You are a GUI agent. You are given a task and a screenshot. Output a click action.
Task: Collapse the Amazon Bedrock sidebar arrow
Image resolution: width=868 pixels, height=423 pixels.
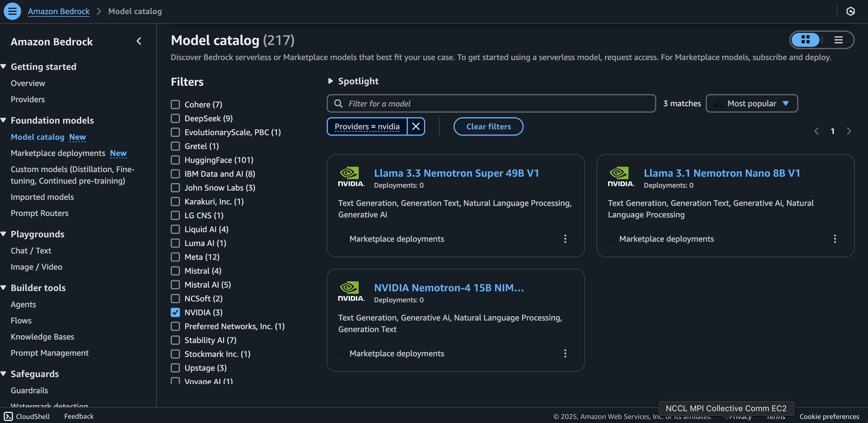point(139,41)
